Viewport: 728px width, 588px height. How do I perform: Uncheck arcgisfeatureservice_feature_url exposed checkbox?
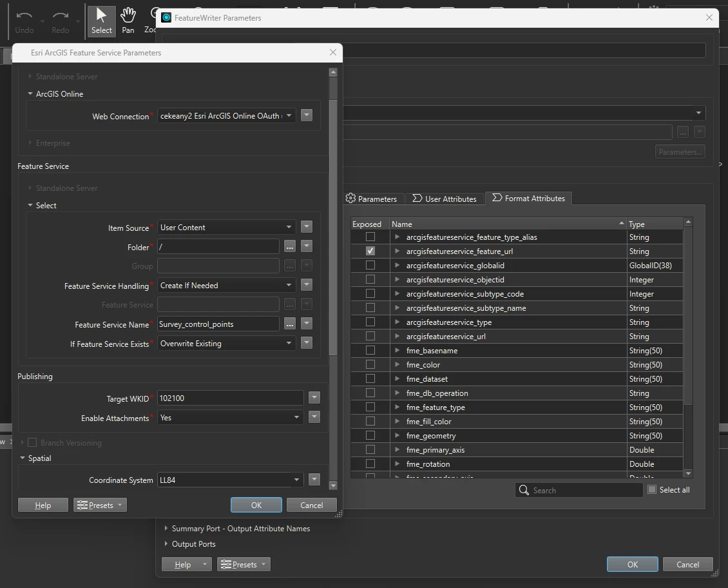click(x=370, y=251)
